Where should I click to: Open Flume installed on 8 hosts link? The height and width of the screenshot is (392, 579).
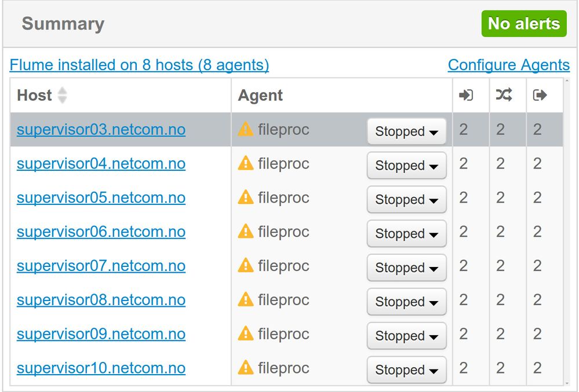(x=139, y=65)
